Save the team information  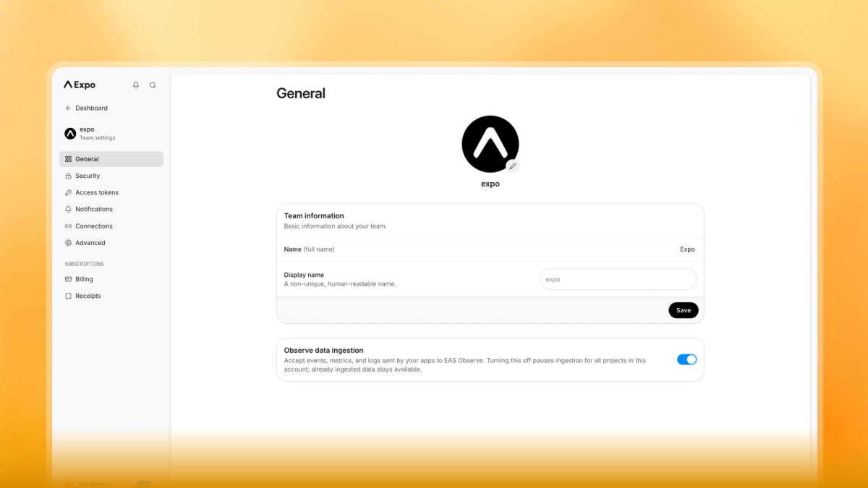pos(684,310)
